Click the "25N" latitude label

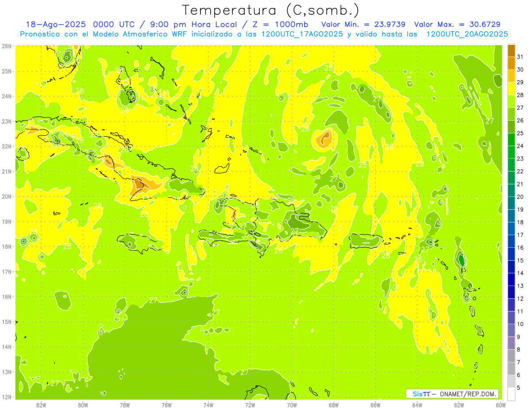[6, 71]
